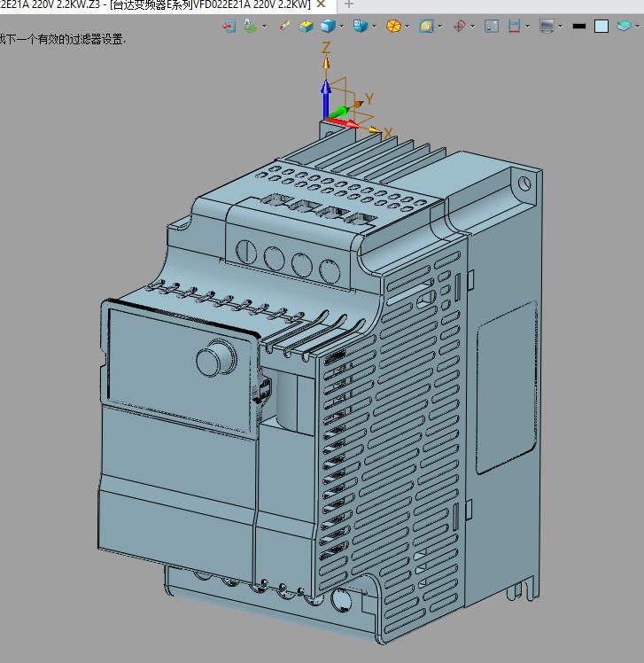
Task: Click the highlighted yellow-blue toolbar icon
Action: [426, 27]
